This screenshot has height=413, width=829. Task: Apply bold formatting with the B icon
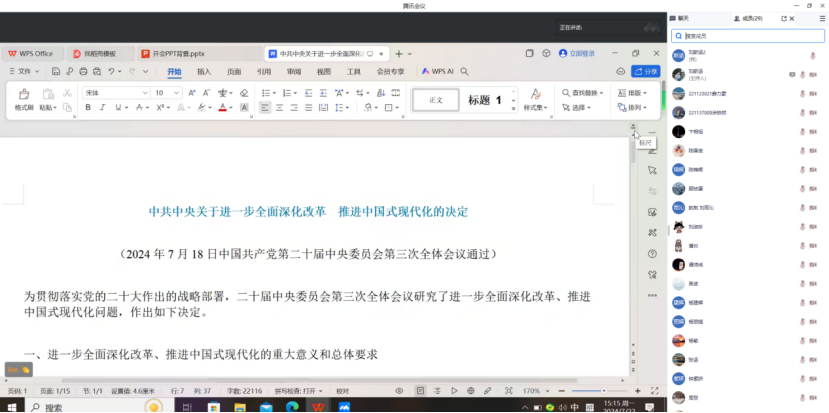pos(88,107)
